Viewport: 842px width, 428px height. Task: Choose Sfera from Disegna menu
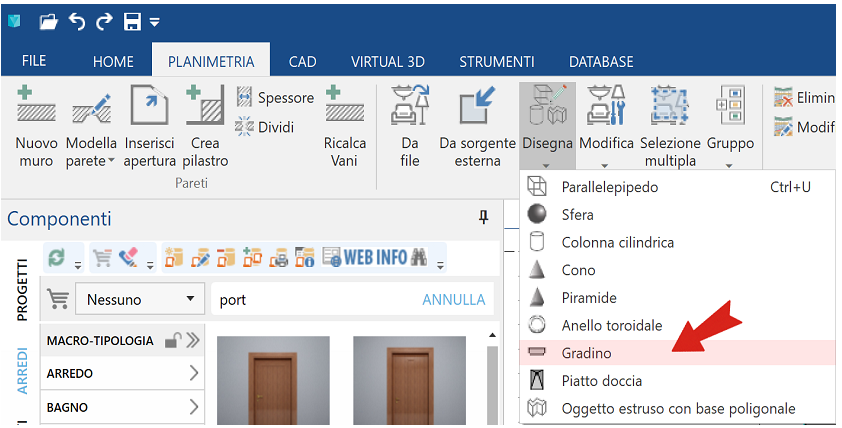(678, 214)
